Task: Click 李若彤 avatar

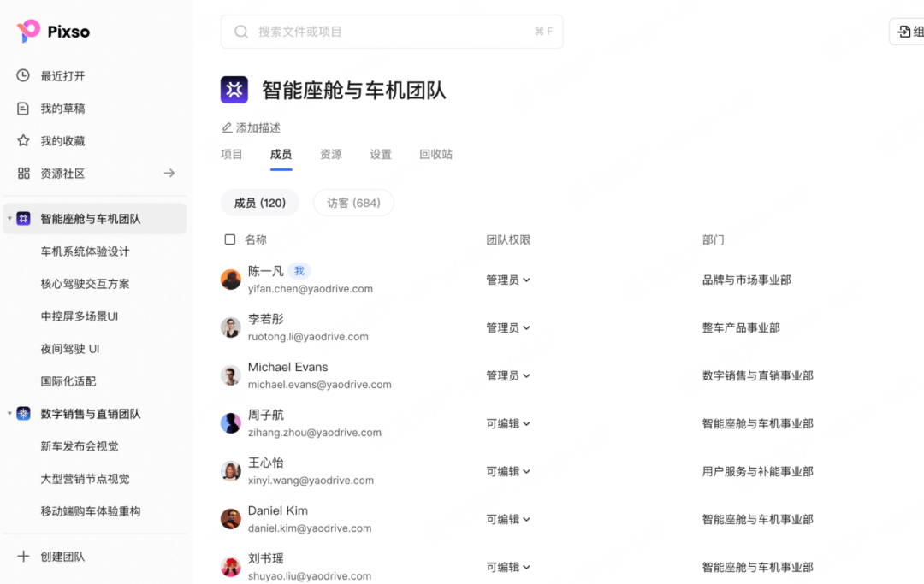Action: 230,327
